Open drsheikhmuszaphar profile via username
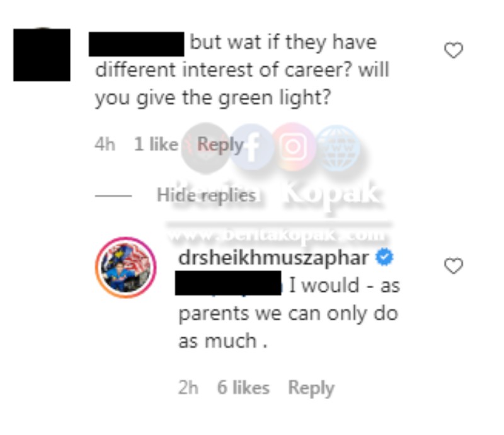The image size is (504, 435). (x=273, y=258)
